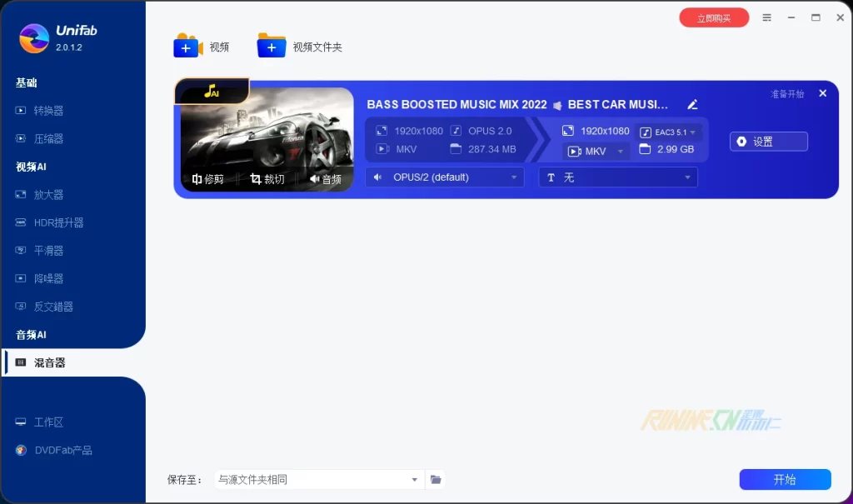The height and width of the screenshot is (504, 853).
Task: Select 转换器 in the sidebar
Action: (48, 111)
